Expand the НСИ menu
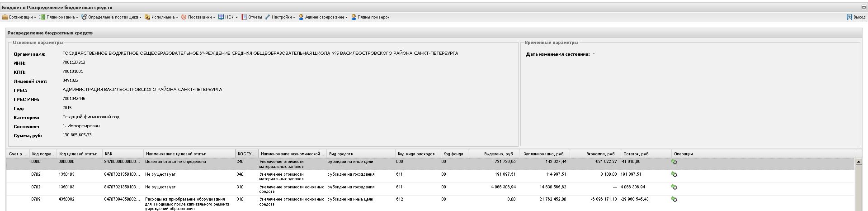The image size is (868, 211). [228, 17]
